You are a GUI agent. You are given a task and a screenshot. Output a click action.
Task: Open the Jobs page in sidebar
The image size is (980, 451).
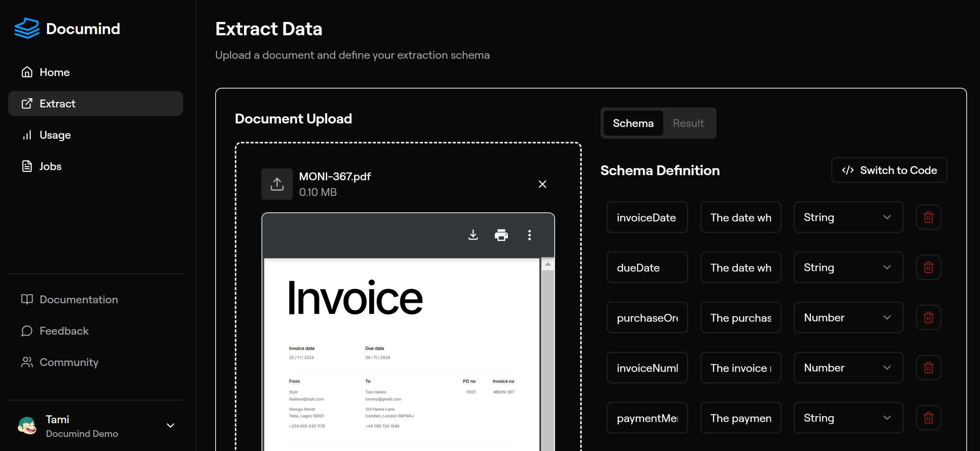[x=50, y=167]
